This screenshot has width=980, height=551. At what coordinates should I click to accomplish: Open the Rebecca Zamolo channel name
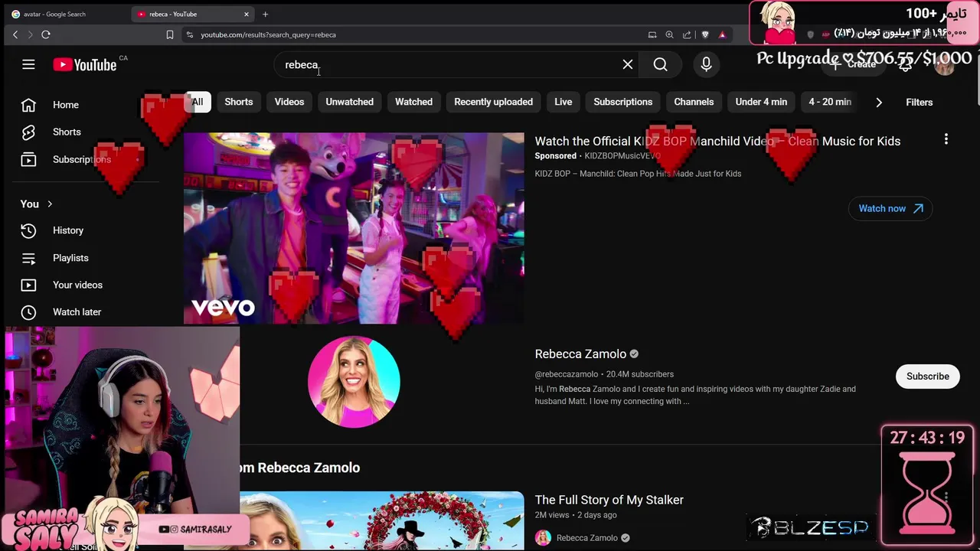(580, 354)
